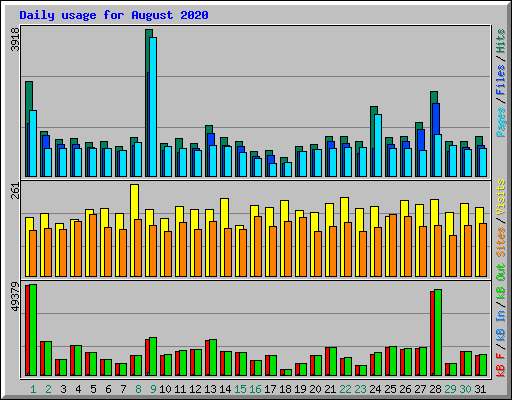Click the yellow "Visits" legend word
This screenshot has height=400, width=512.
pyautogui.click(x=500, y=197)
